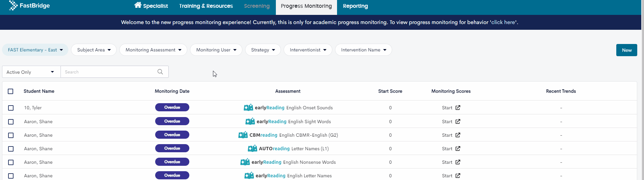Click the Recent Trends column header
The height and width of the screenshot is (180, 644).
pos(561,91)
